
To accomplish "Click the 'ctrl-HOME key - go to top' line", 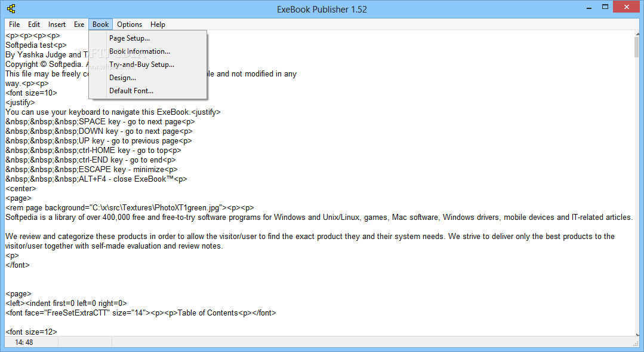I will point(93,150).
